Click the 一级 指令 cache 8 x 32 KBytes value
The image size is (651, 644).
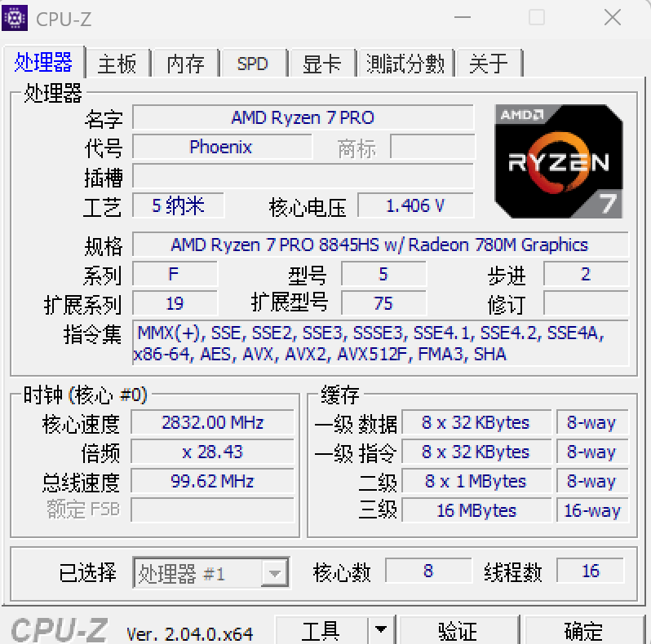point(476,452)
